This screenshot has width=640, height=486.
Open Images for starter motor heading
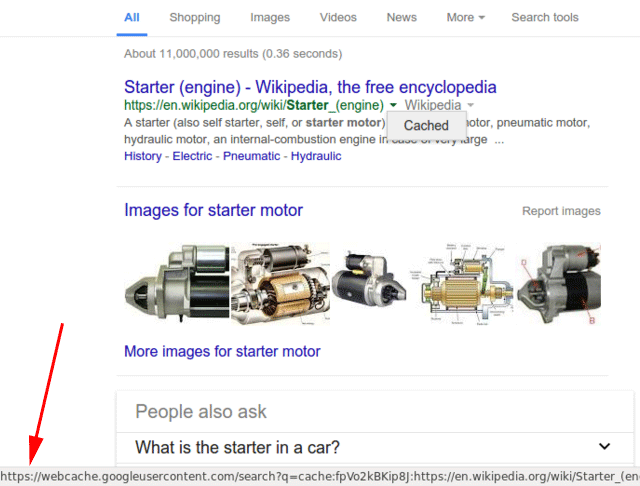point(213,211)
